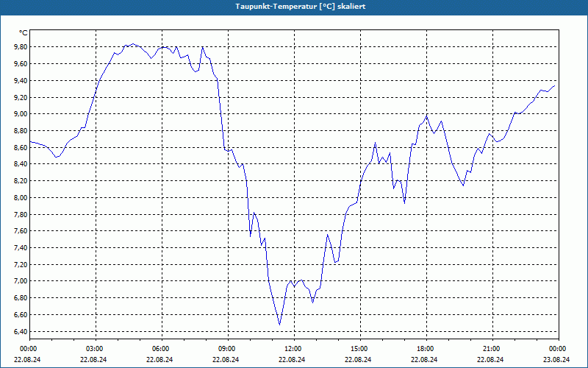Click the 8,80 y-axis label
Screen dimensions: 588x368
tap(21, 131)
